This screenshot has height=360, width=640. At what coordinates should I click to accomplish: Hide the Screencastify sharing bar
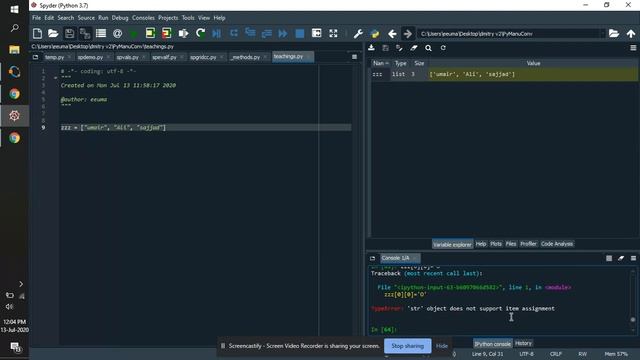click(x=442, y=346)
